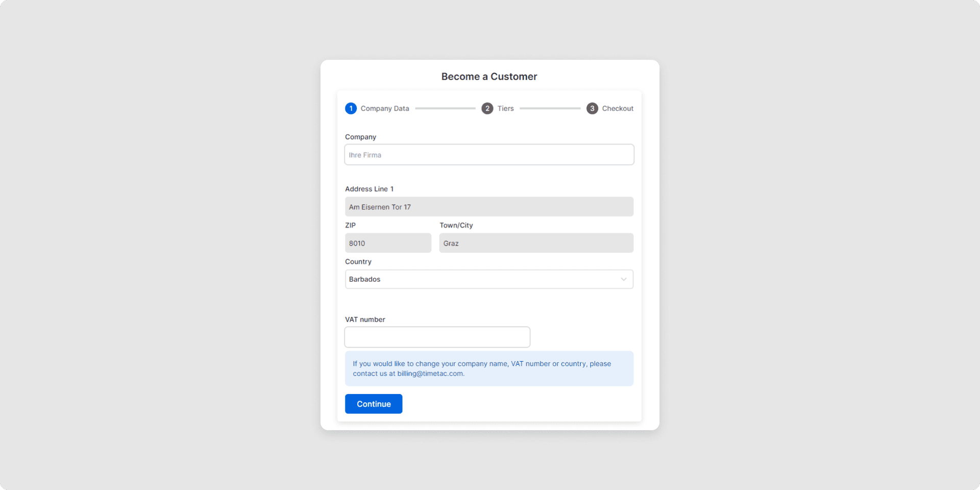The image size is (980, 490).
Task: Click the step 2 circle icon
Action: tap(487, 108)
